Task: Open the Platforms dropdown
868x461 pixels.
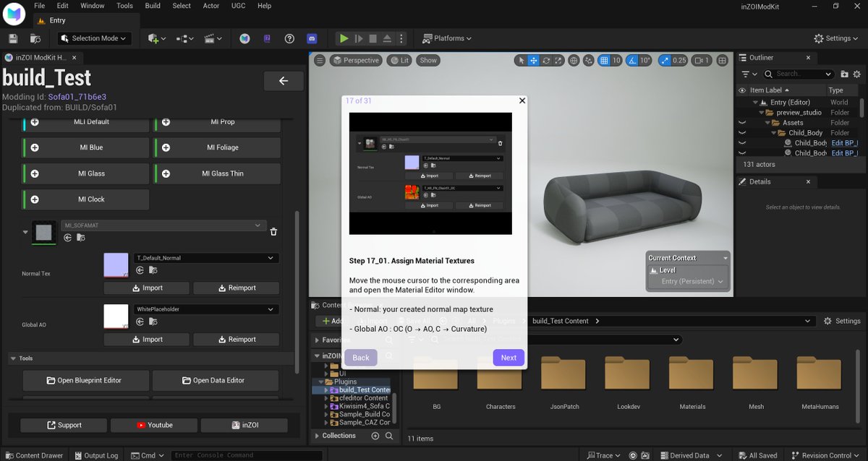Action: tap(446, 38)
